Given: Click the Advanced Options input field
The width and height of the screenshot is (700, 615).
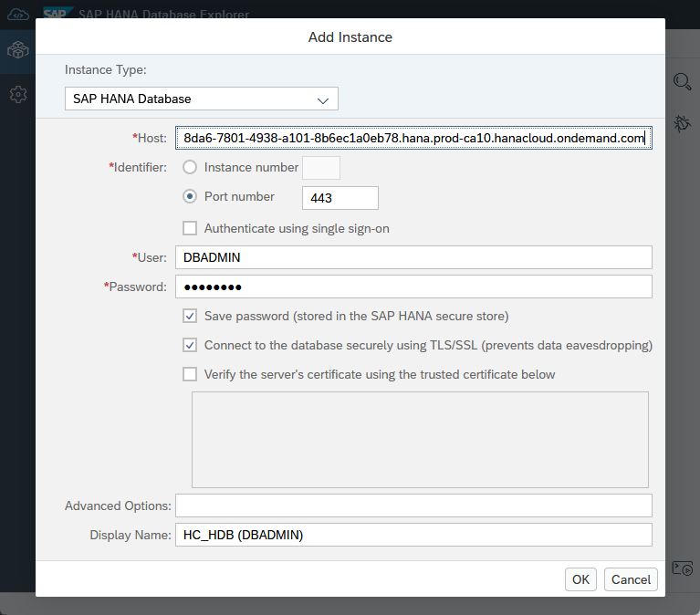Looking at the screenshot, I should pos(413,506).
